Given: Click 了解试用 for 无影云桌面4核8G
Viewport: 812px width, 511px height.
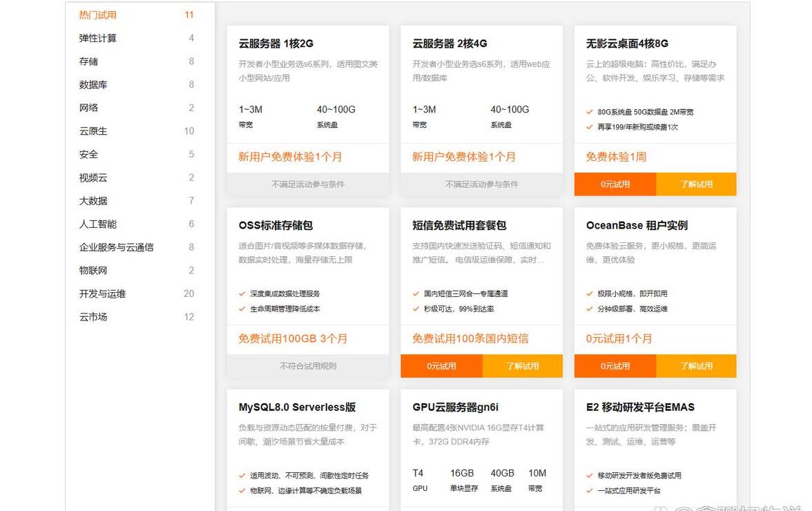Looking at the screenshot, I should tap(696, 184).
